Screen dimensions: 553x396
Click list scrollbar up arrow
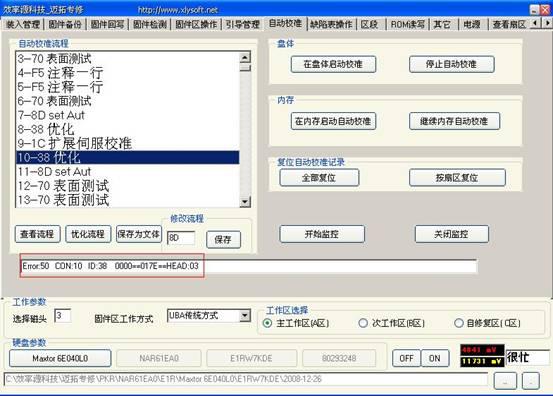245,57
